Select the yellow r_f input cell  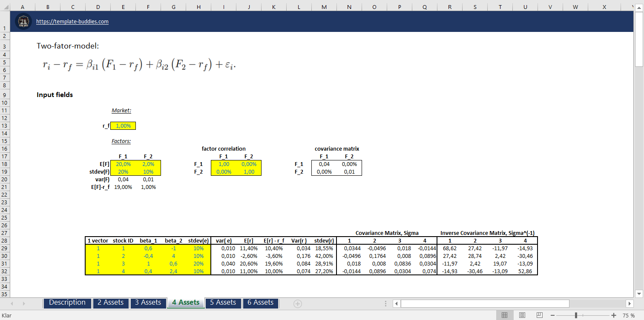(123, 126)
